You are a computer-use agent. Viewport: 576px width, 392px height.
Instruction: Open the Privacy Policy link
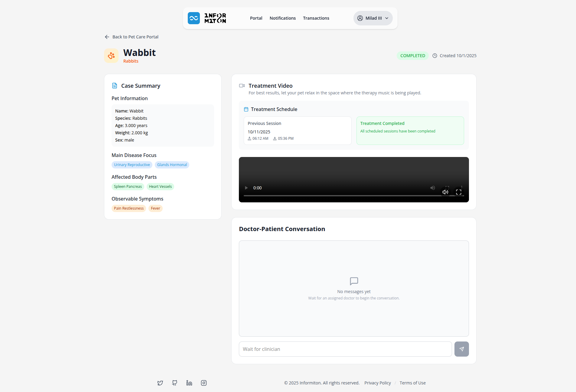click(378, 383)
